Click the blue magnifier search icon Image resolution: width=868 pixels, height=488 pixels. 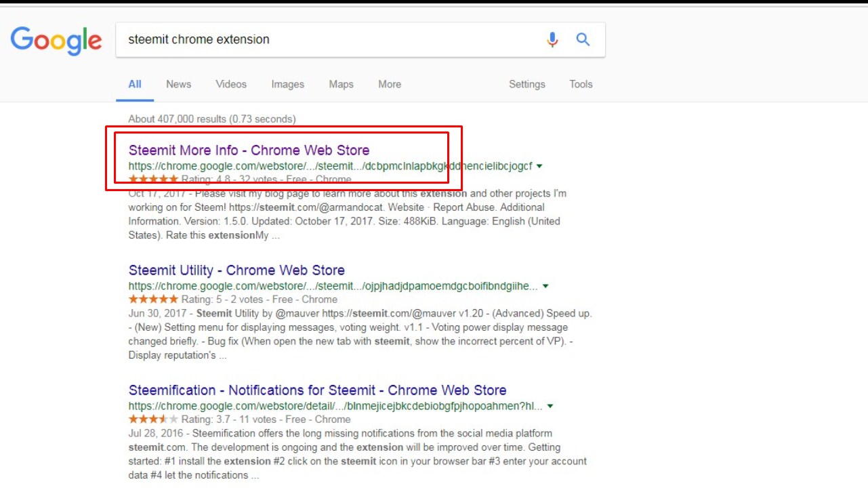tap(583, 39)
